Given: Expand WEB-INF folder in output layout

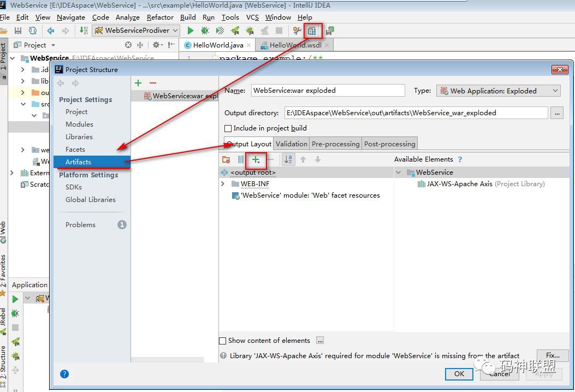Looking at the screenshot, I should 223,183.
